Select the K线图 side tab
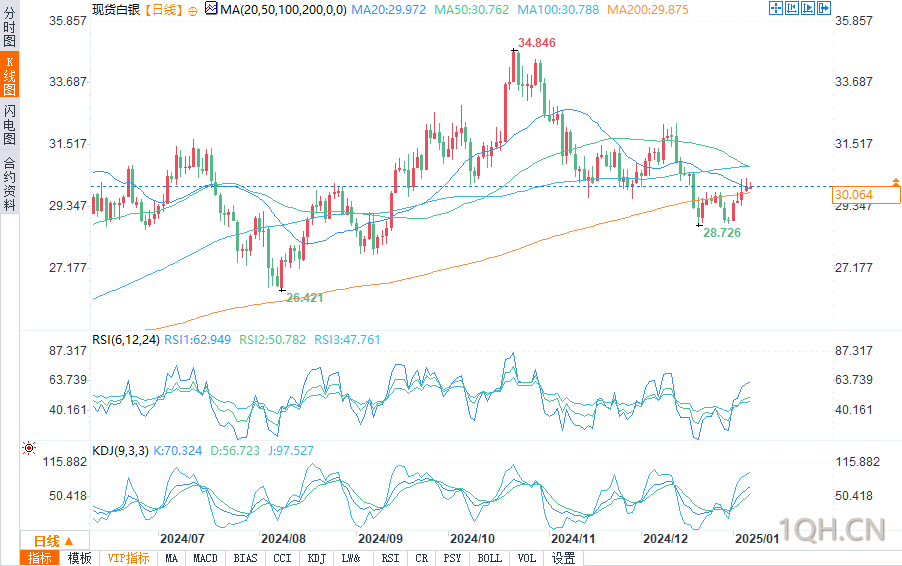 [x=10, y=75]
